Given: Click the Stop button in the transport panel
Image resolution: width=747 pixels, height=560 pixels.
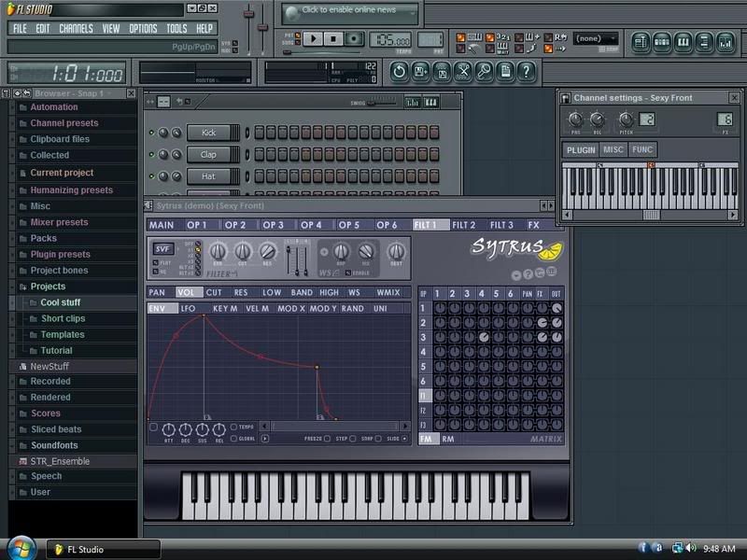Looking at the screenshot, I should coord(333,38).
